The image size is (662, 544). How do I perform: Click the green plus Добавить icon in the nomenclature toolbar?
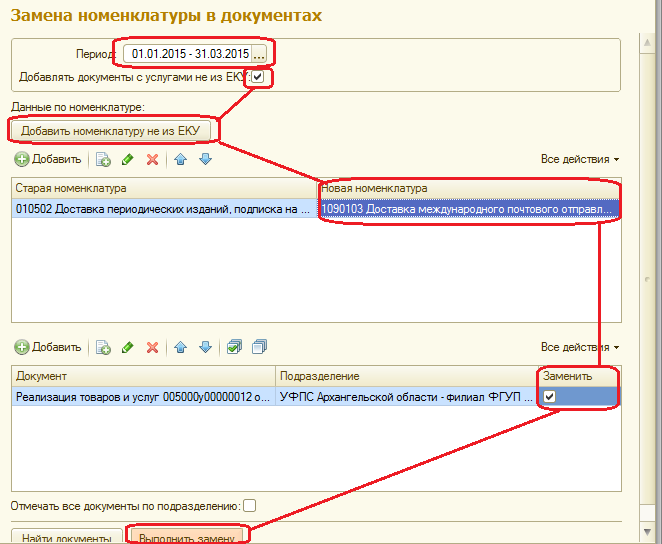[x=22, y=159]
